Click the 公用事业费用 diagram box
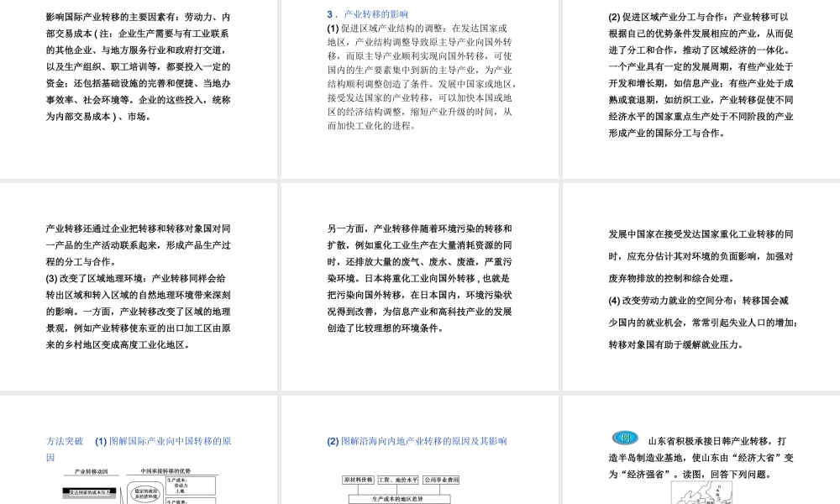This screenshot has height=504, width=840. tap(441, 480)
